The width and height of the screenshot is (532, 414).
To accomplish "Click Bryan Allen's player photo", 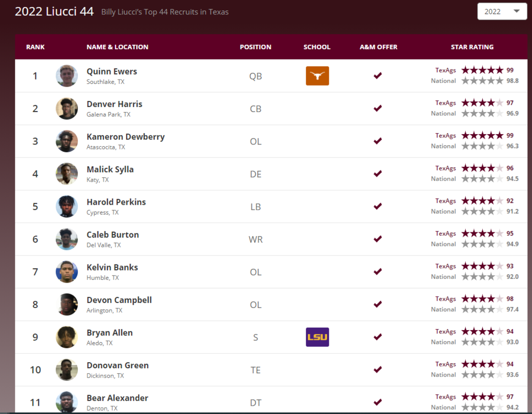I will [x=67, y=337].
